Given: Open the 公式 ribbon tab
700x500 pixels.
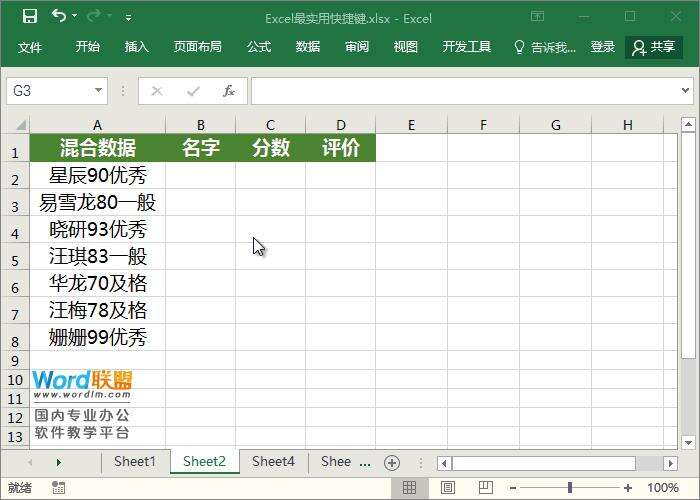Looking at the screenshot, I should 259,47.
